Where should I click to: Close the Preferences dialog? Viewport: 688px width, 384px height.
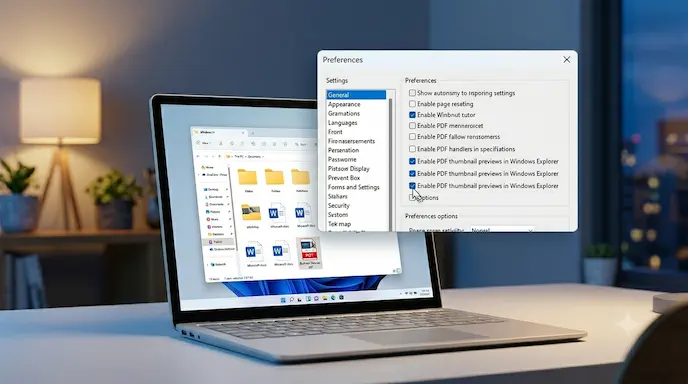(567, 60)
